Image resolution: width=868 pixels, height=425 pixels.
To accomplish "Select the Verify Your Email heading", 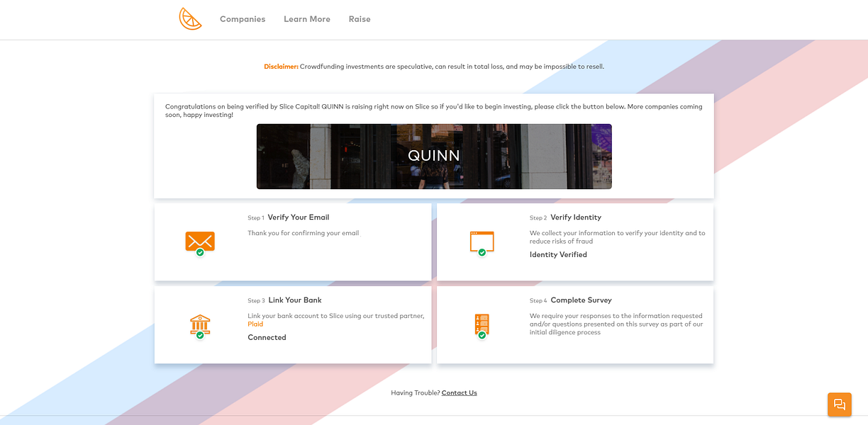I will tap(299, 217).
